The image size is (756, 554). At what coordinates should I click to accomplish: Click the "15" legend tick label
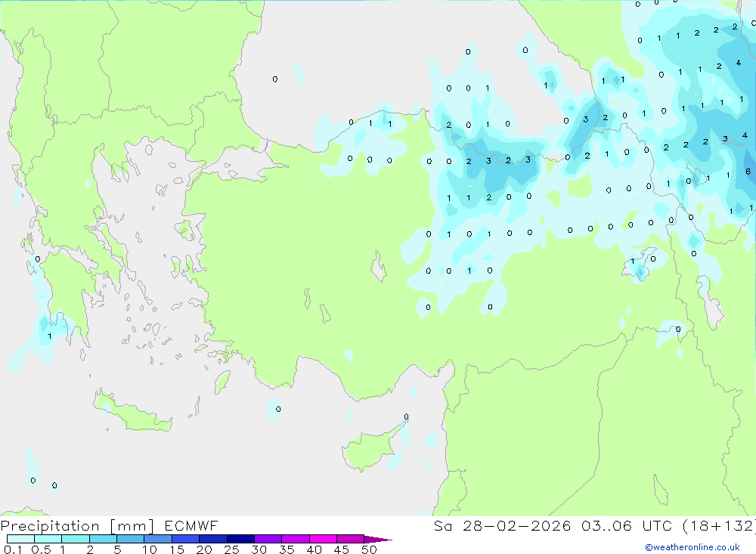click(177, 549)
